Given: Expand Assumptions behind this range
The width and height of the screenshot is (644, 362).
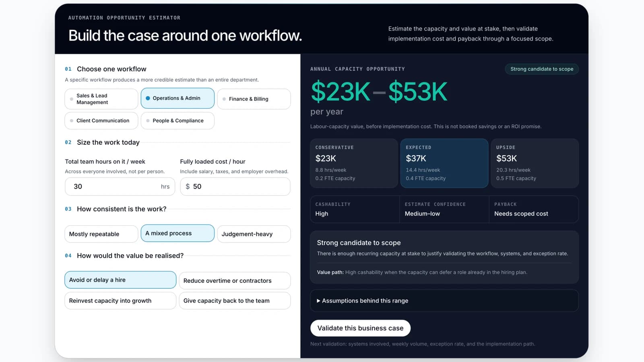Looking at the screenshot, I should [x=444, y=301].
